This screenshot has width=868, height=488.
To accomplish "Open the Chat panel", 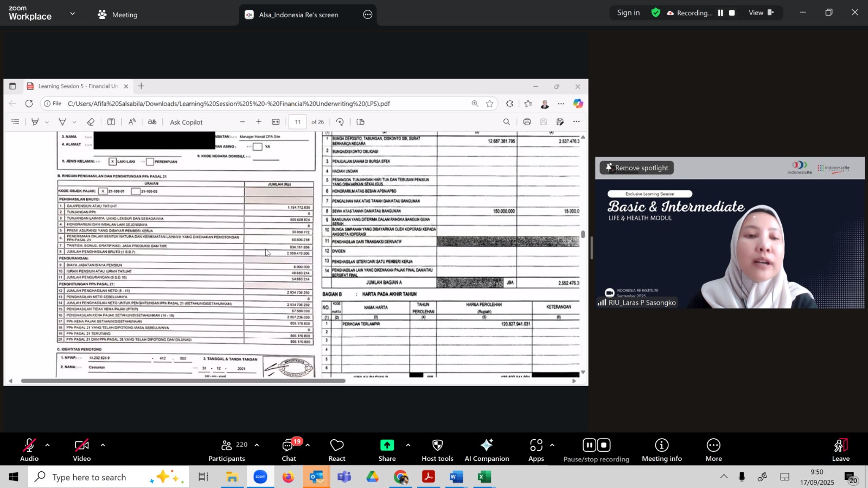I will (x=289, y=450).
